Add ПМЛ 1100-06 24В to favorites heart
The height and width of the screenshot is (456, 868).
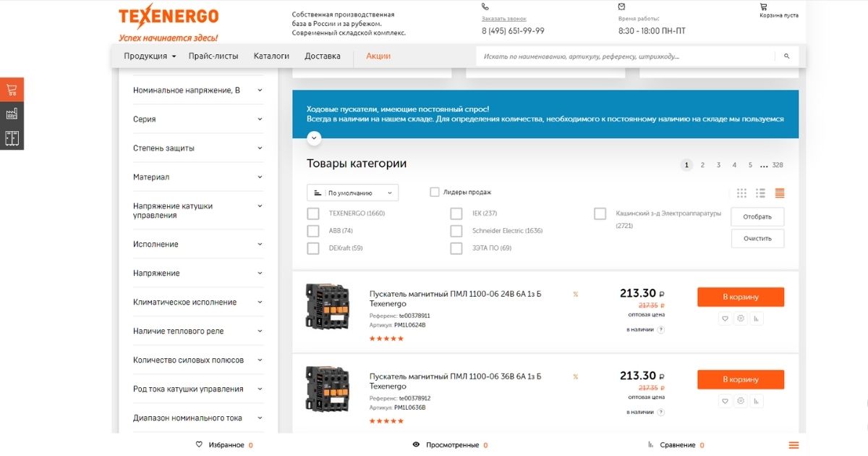click(x=725, y=318)
